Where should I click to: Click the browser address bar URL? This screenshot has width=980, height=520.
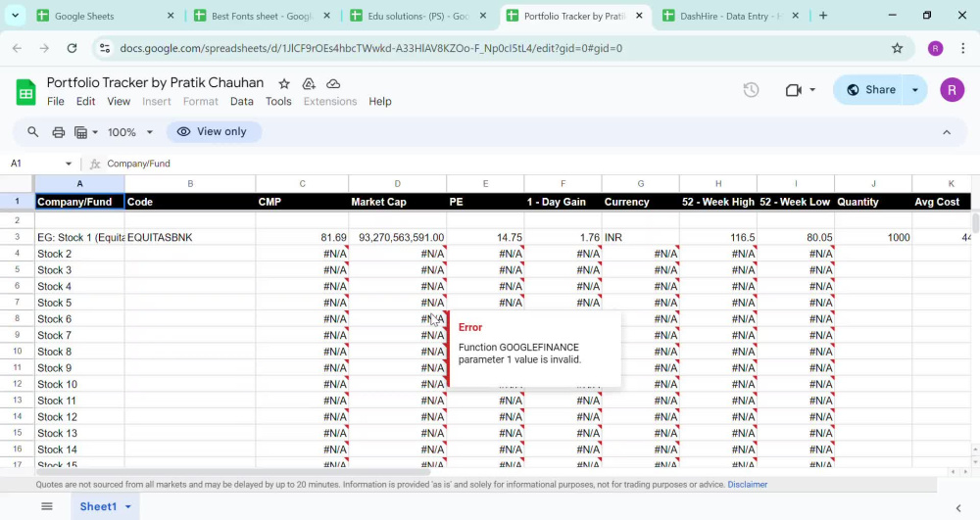click(x=370, y=48)
